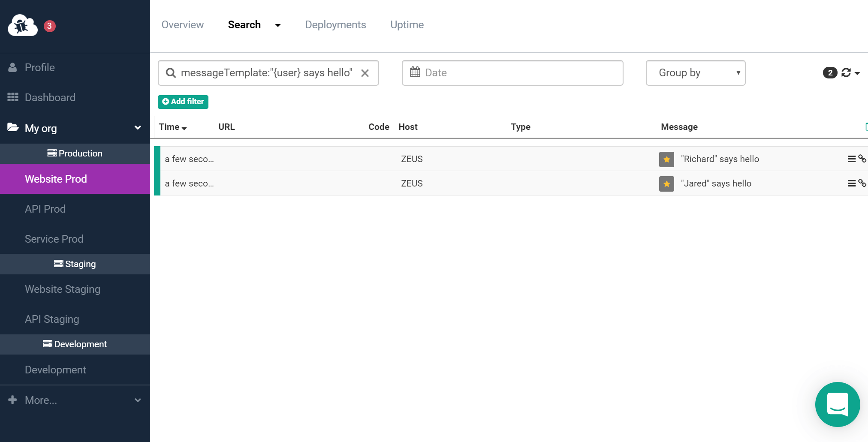
Task: Expand the auto-refresh options caret
Action: click(858, 73)
